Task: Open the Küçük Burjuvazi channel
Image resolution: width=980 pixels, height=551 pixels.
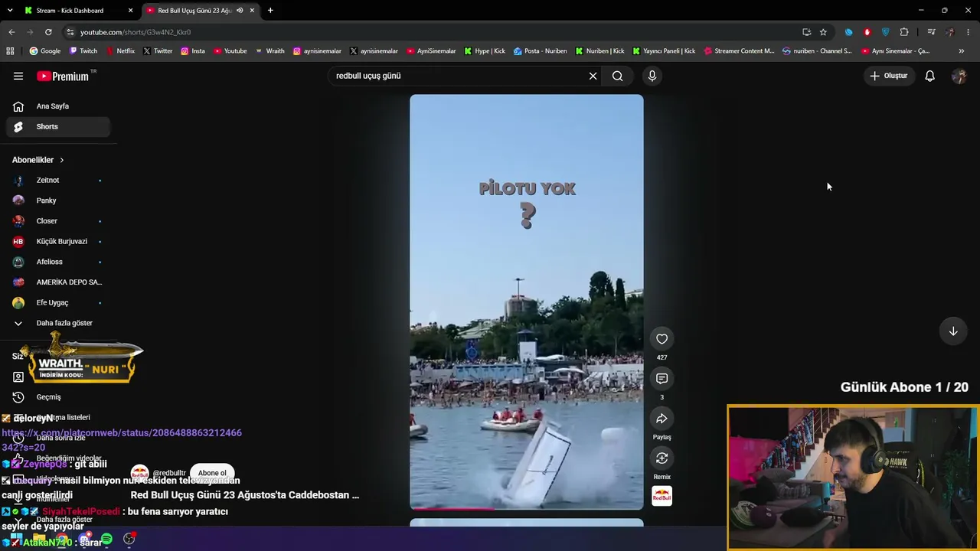Action: (x=58, y=242)
